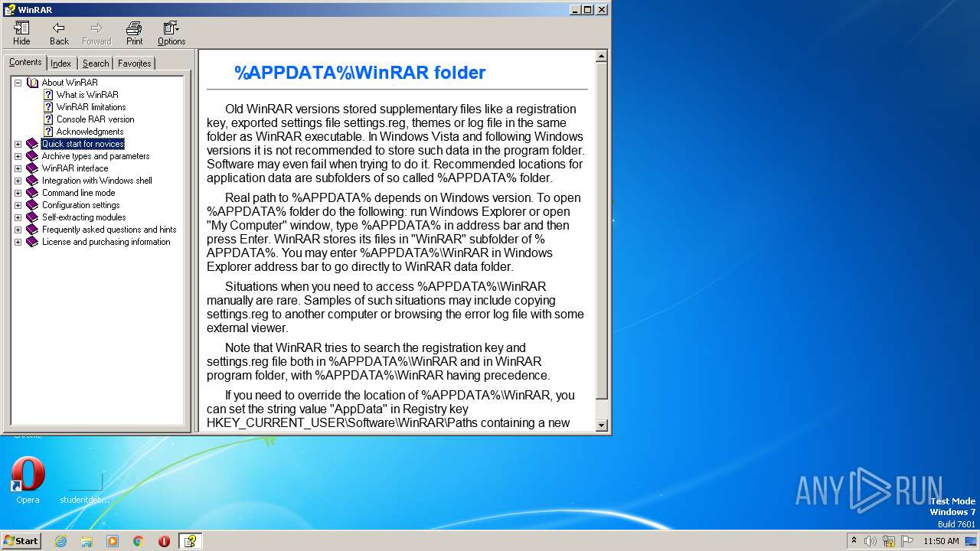Launch Internet Explorer from taskbar
This screenshot has width=980, height=551.
tap(60, 541)
